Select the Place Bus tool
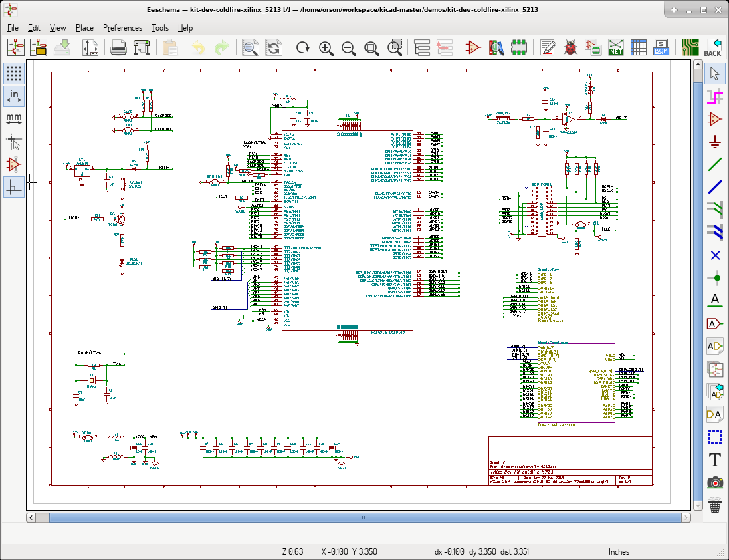This screenshot has height=560, width=729. tap(715, 187)
